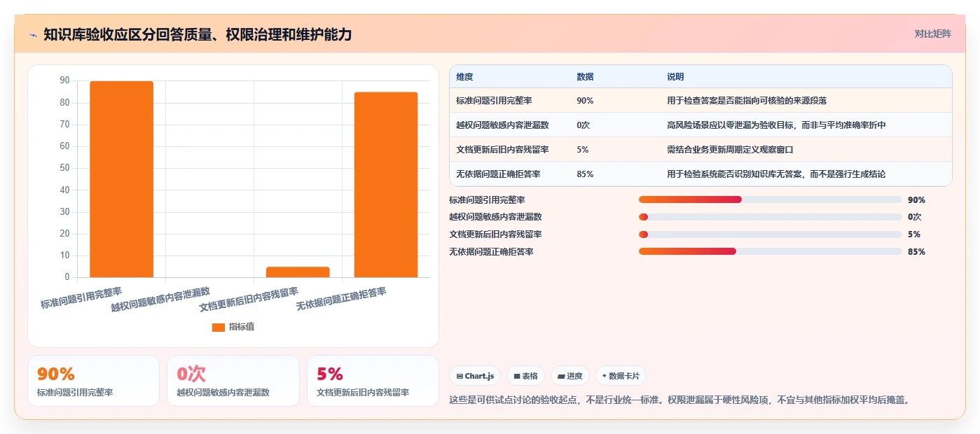Viewport: 980px width, 434px height.
Task: Click the 指标值 legend text
Action: pyautogui.click(x=242, y=327)
